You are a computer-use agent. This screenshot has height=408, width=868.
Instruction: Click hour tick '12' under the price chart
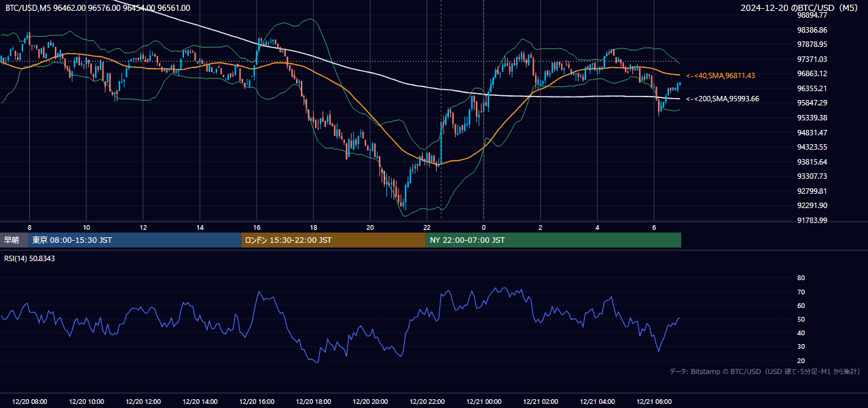[x=143, y=227]
